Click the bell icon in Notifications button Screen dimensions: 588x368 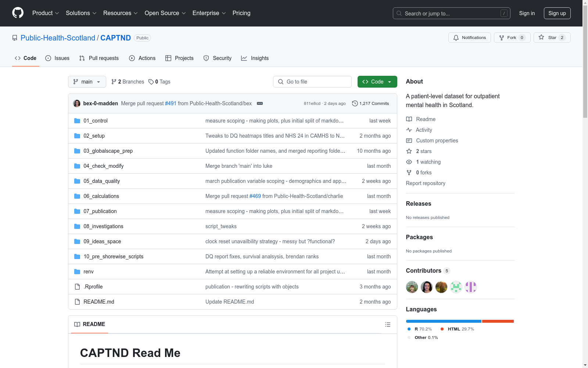tap(456, 38)
